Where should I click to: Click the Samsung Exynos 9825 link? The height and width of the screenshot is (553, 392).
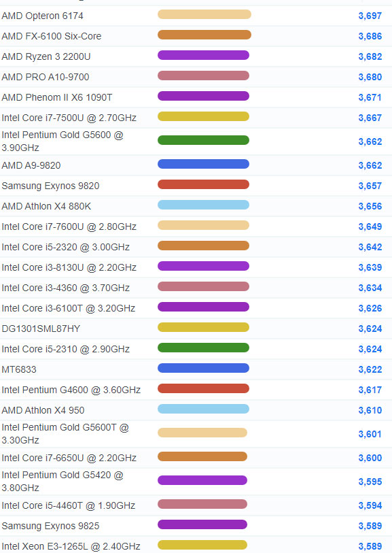click(50, 526)
